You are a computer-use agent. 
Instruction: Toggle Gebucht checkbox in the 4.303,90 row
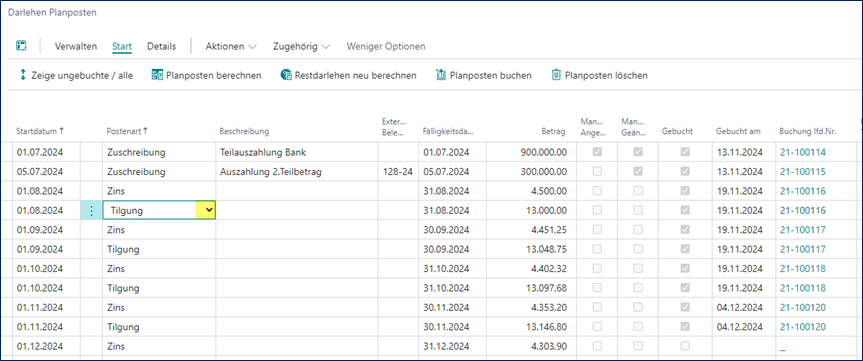coord(685,346)
